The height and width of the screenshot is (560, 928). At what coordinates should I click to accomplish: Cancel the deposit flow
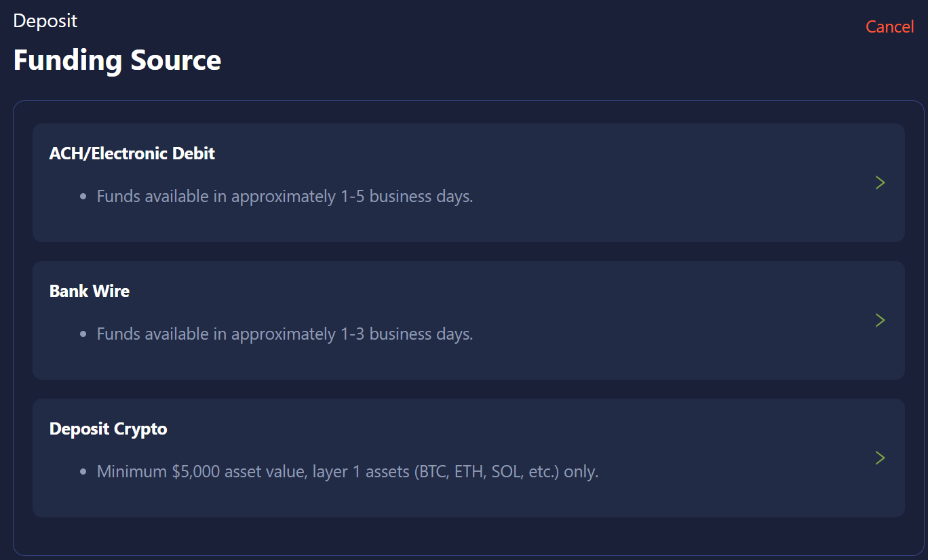point(889,26)
